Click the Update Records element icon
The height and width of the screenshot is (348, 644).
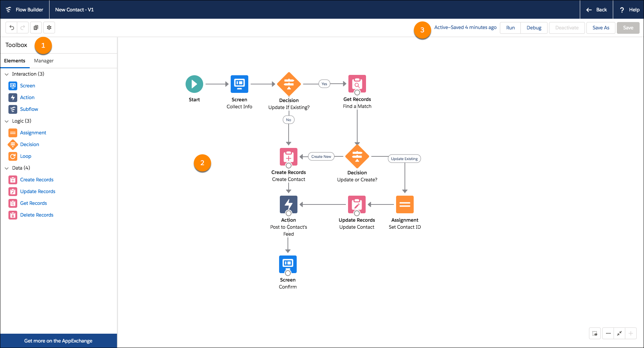tap(13, 191)
